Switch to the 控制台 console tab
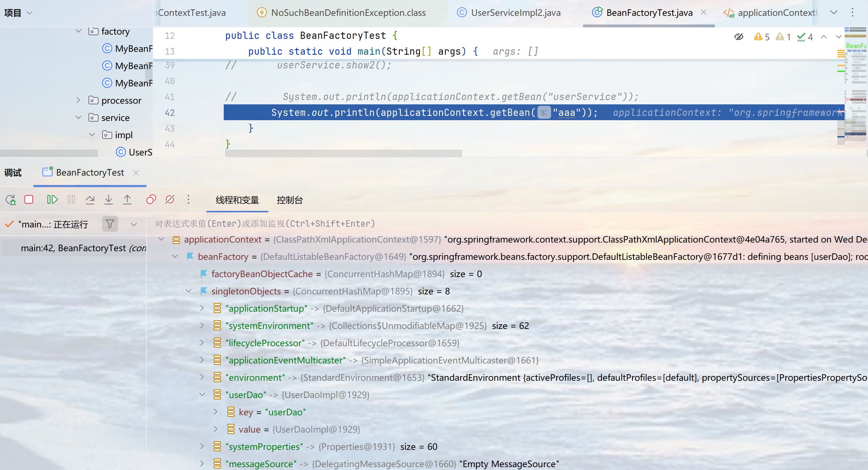This screenshot has width=868, height=470. [x=290, y=200]
